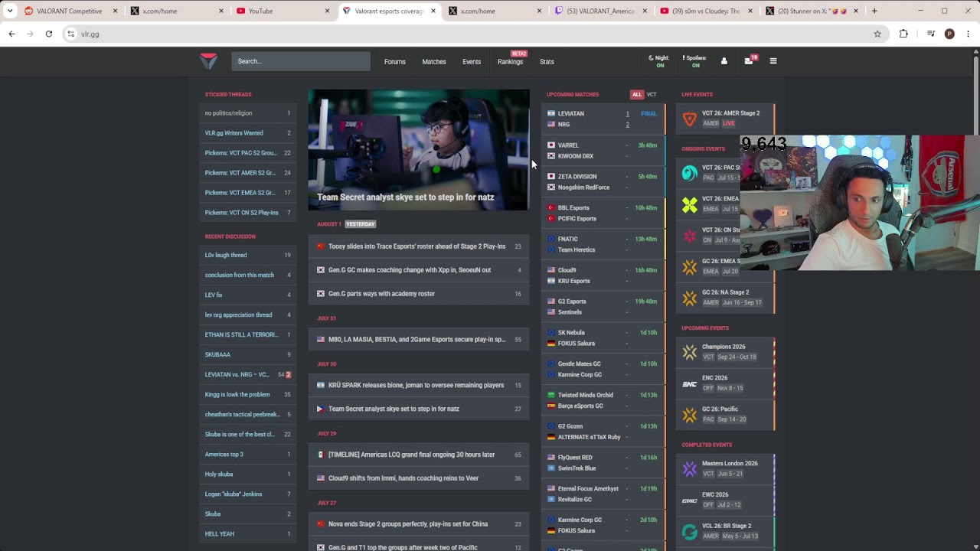Open the Pickems: VCT AMER S2 sticky thread

click(x=248, y=173)
